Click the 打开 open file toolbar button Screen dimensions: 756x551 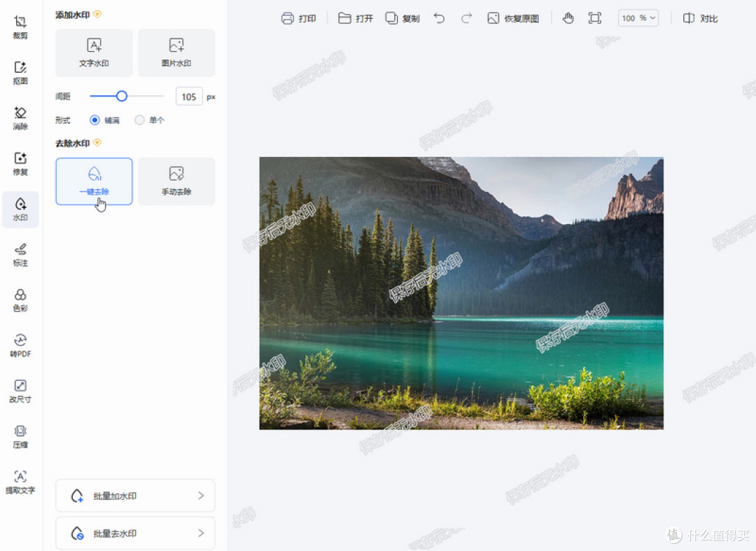[x=356, y=18]
